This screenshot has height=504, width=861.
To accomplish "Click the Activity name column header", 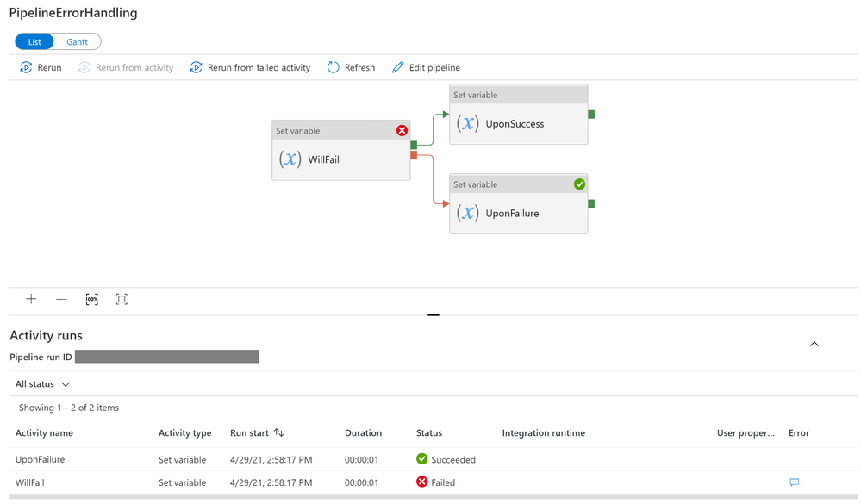I will coord(44,432).
